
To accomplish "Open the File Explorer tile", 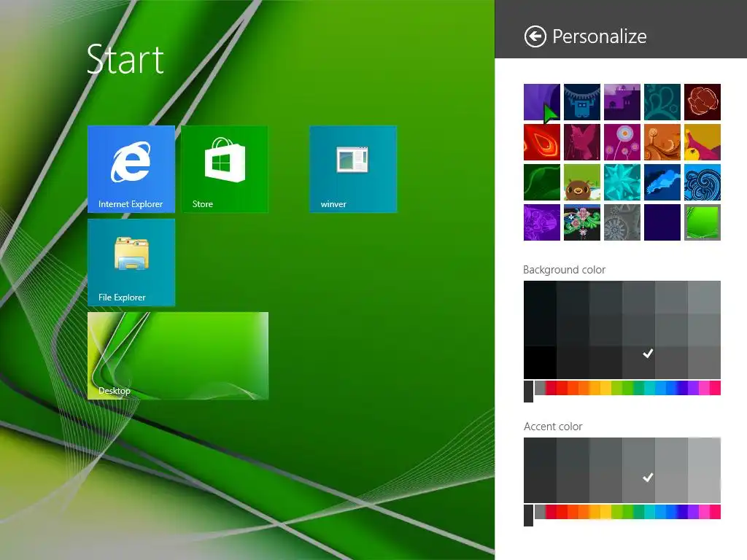I will (131, 262).
